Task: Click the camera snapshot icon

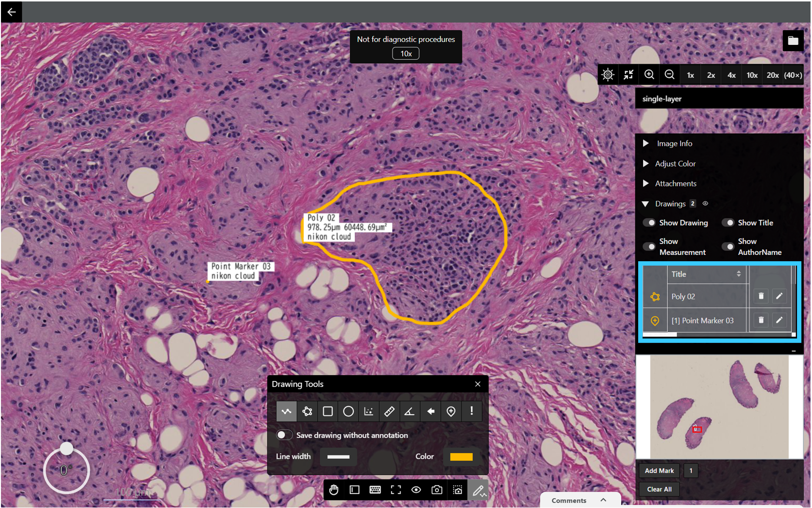Action: point(437,490)
